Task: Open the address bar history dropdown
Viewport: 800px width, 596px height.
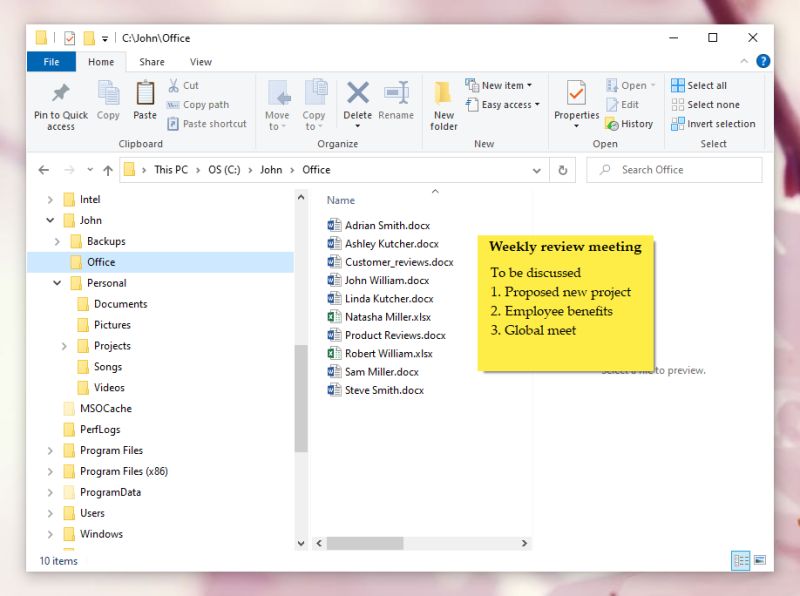Action: pos(536,170)
